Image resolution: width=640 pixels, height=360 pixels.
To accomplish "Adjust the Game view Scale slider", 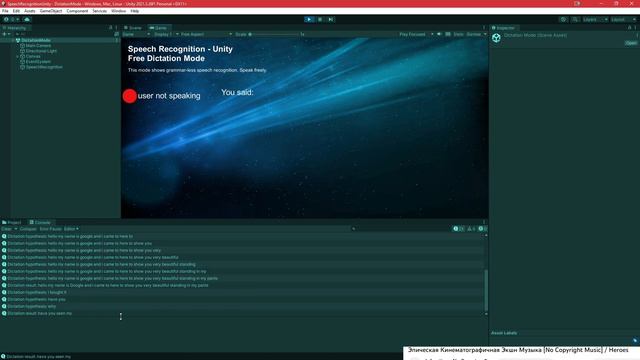I will pos(274,34).
